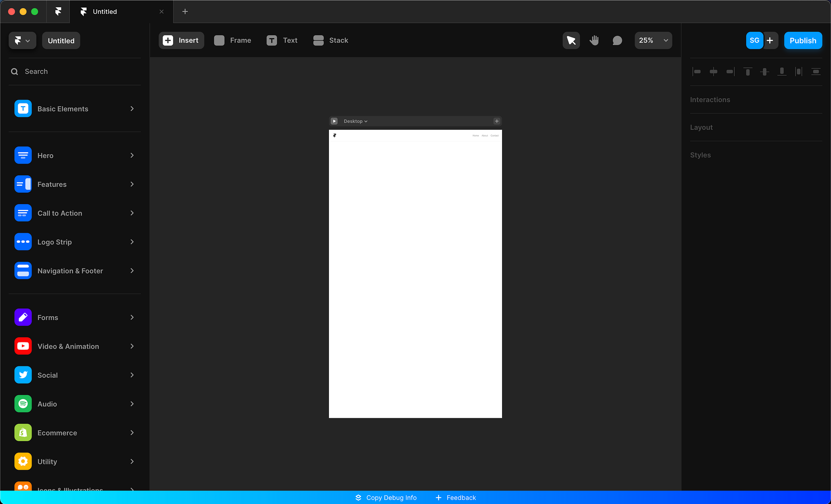
Task: Switch to the Untitled project tab
Action: 105,12
